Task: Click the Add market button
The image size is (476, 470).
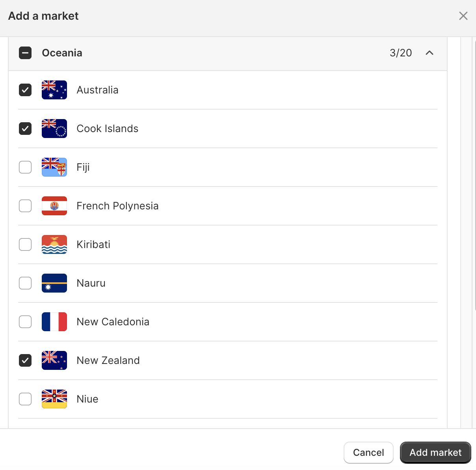Action: 435,453
